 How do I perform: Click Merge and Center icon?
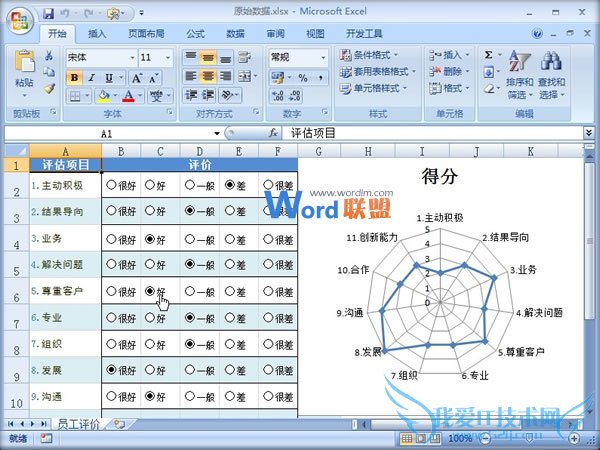245,76
